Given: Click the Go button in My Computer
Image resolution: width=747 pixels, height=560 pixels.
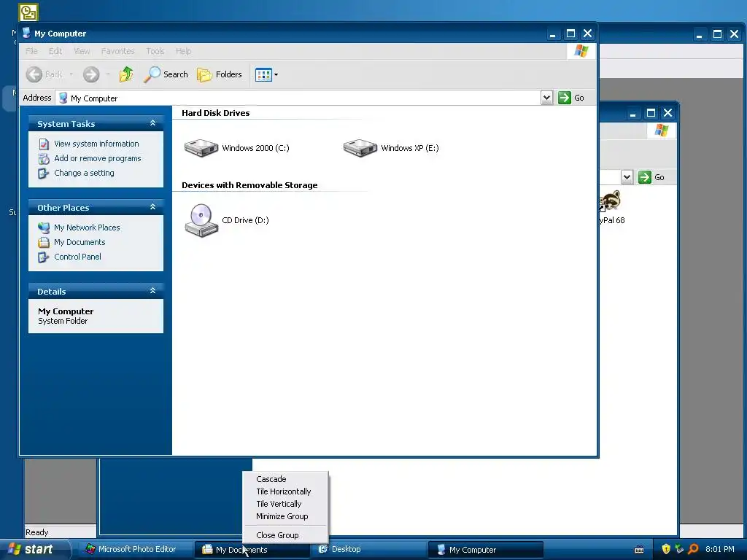Looking at the screenshot, I should coord(571,98).
